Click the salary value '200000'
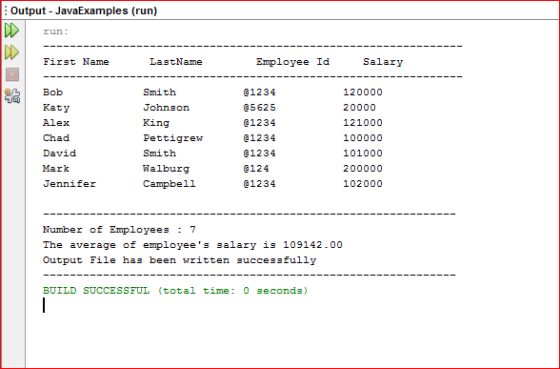 pos(363,169)
